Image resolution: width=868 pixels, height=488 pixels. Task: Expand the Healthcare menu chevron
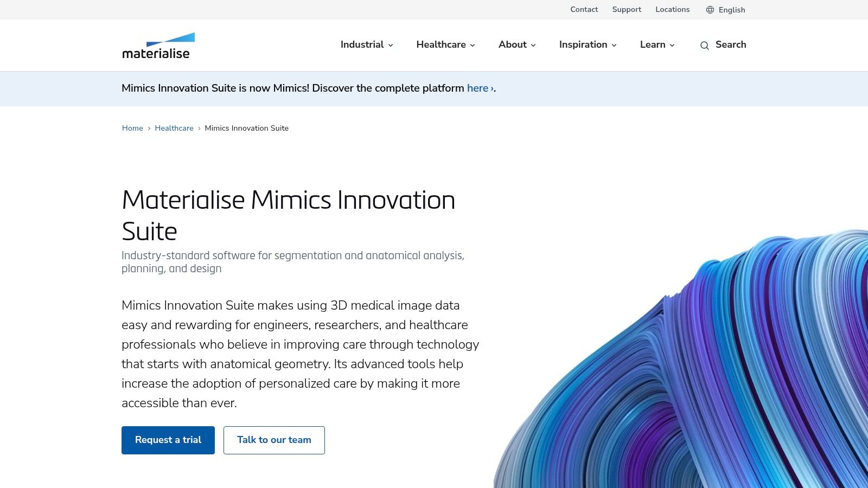473,45
